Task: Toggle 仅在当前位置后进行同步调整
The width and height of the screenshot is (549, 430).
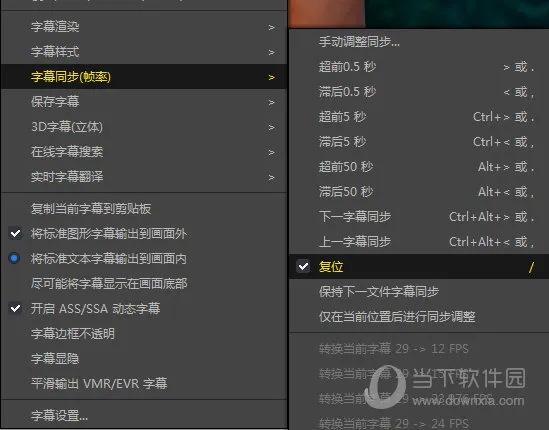Action: (x=419, y=317)
